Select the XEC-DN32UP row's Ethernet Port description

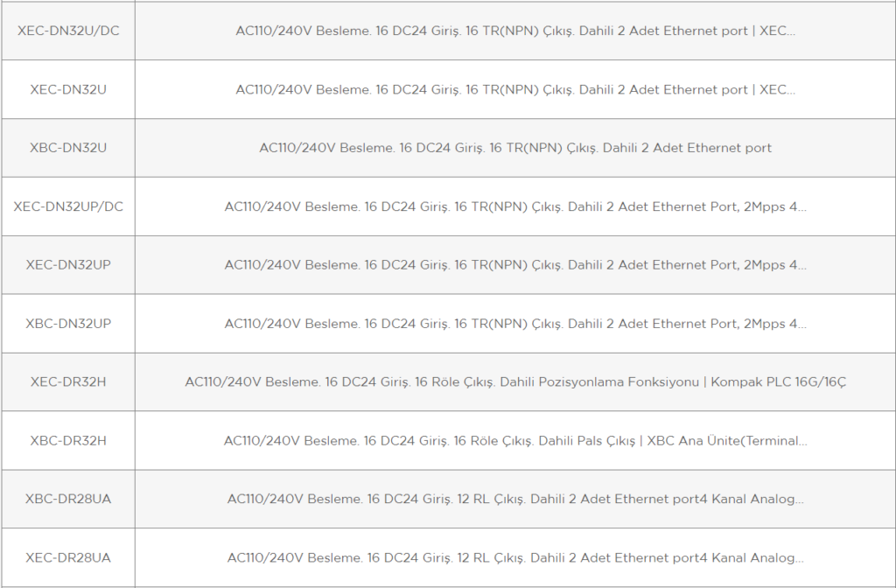[515, 265]
